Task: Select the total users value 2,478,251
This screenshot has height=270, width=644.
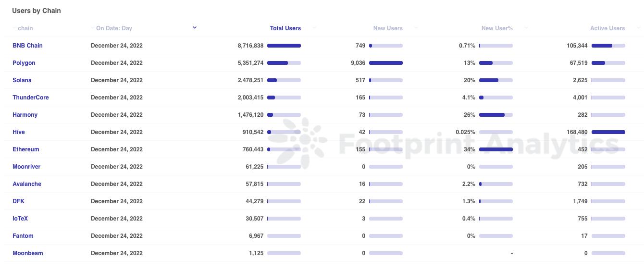Action: point(250,80)
